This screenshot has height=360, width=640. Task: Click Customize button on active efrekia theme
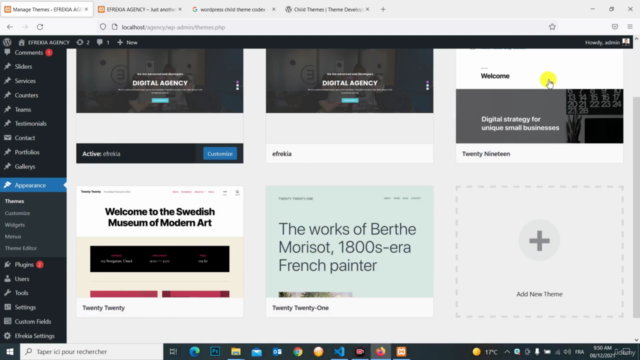pyautogui.click(x=220, y=154)
